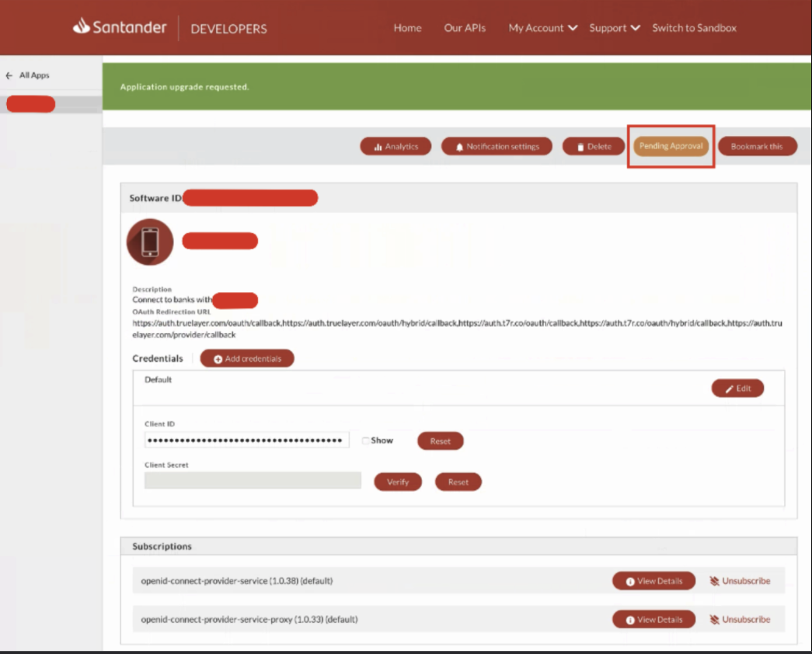The image size is (812, 654).
Task: Verify the Client Secret
Action: click(398, 482)
